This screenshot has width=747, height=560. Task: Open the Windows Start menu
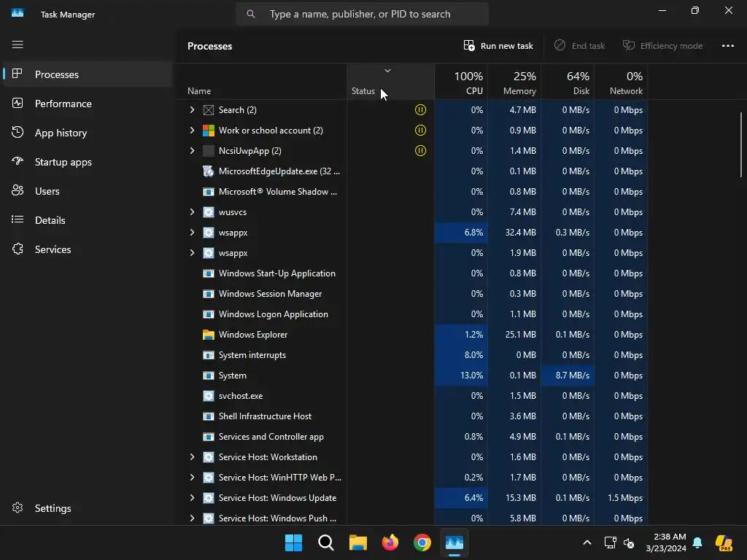pyautogui.click(x=293, y=542)
